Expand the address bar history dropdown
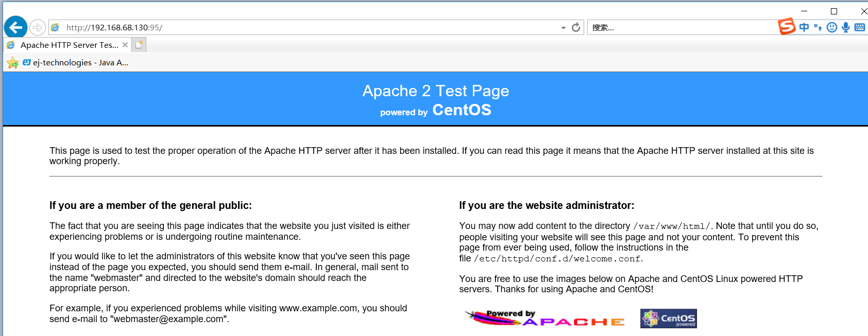Viewport: 868px width, 336px height. coord(564,28)
